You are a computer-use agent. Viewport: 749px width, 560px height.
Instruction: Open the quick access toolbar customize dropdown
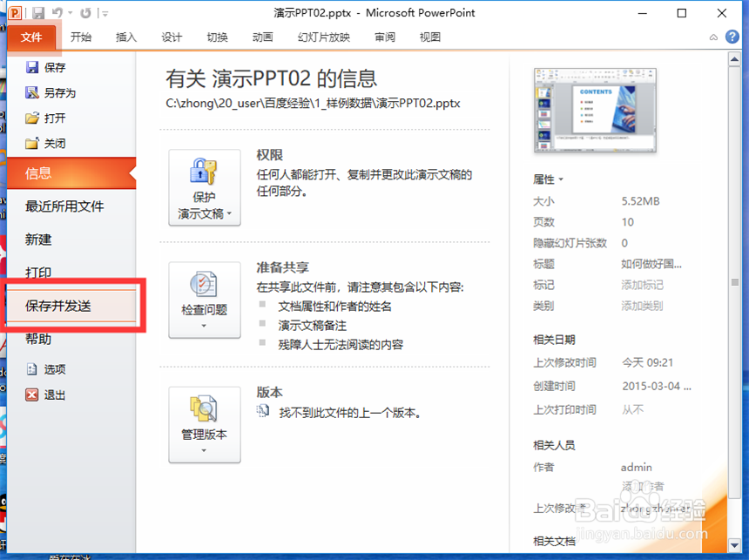(x=105, y=14)
